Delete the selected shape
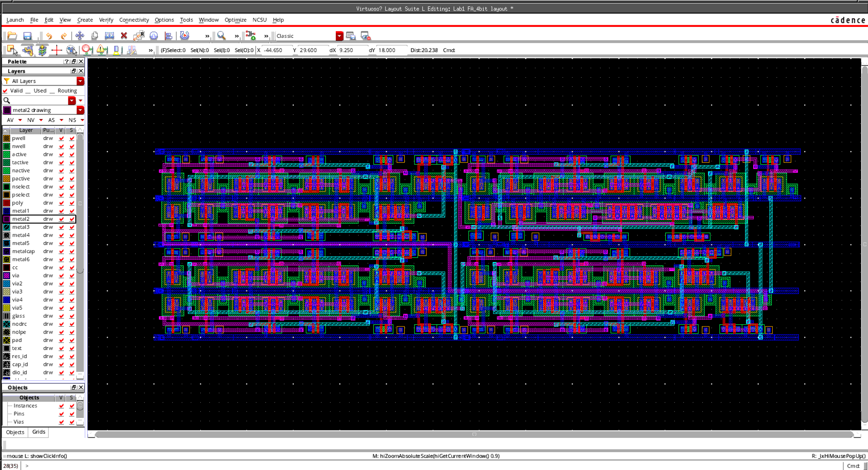Screen dimensions: 868x470 (124, 36)
